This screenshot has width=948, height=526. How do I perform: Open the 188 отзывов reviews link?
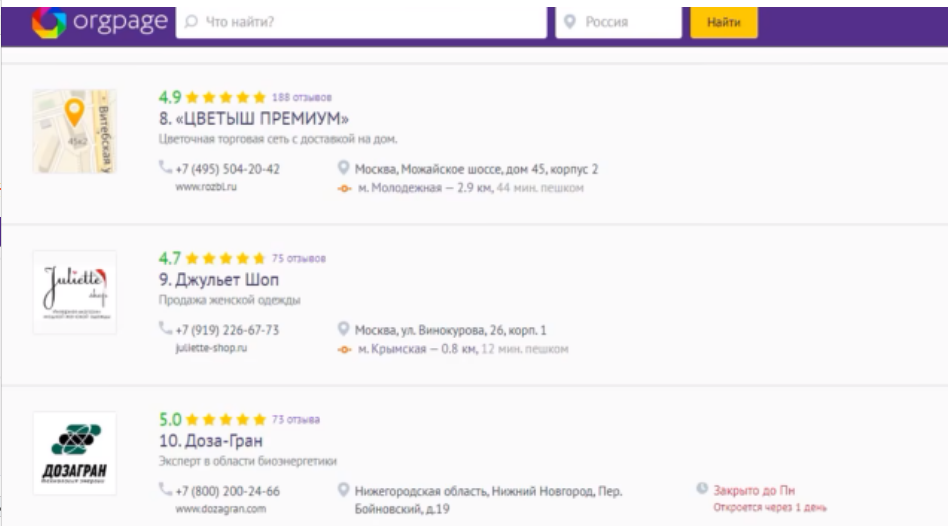pyautogui.click(x=302, y=97)
